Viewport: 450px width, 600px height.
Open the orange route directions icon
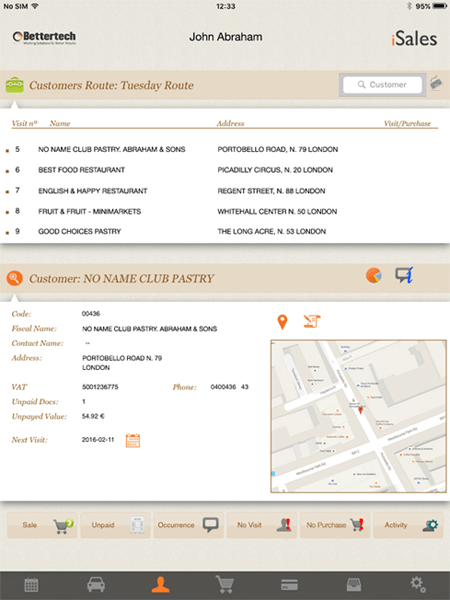312,321
